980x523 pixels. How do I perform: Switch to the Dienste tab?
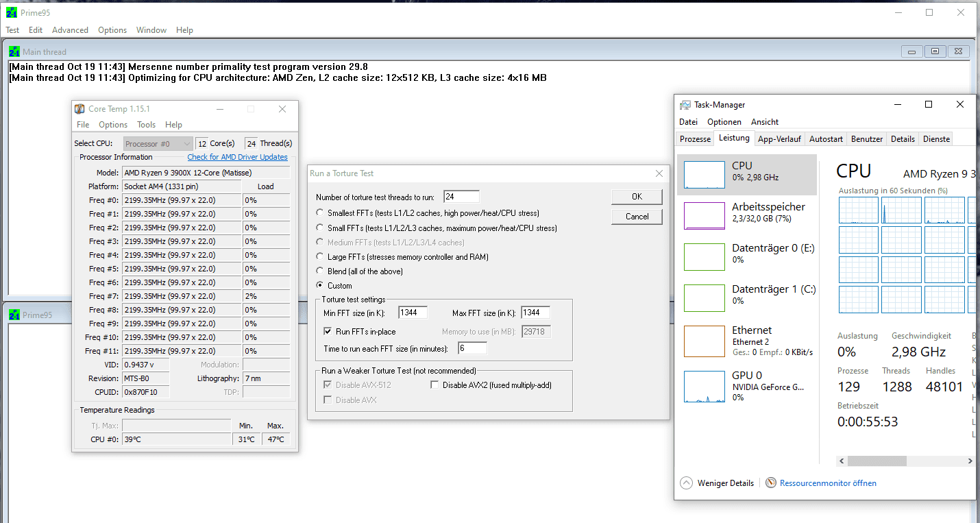coord(936,138)
